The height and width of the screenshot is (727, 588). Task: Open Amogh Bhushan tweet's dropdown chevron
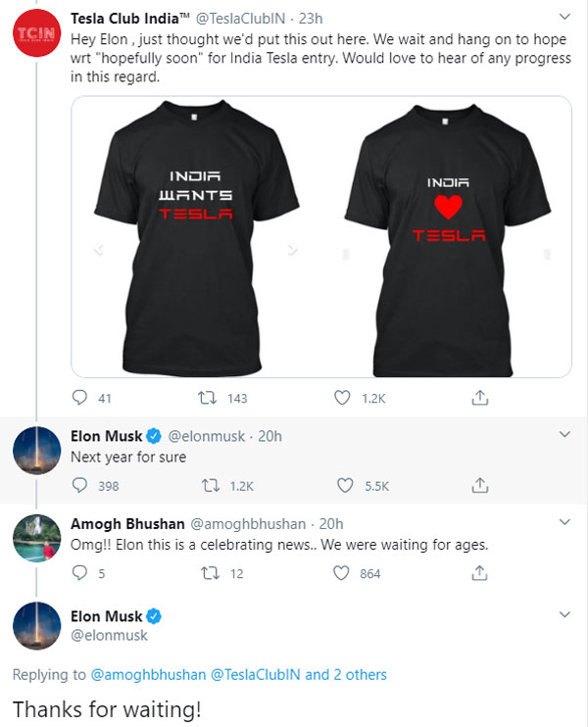[x=563, y=522]
